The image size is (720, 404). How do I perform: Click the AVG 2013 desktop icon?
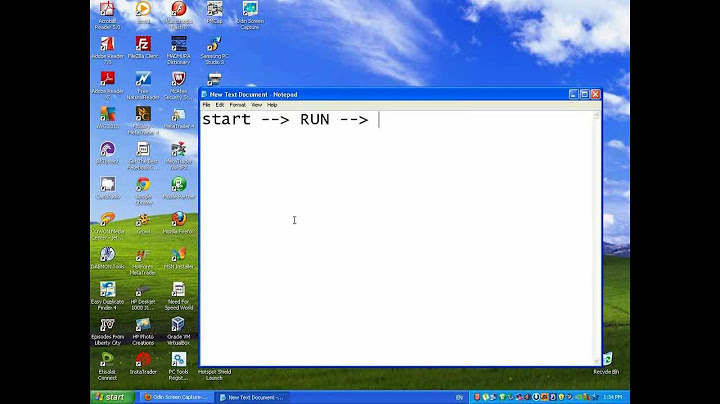107,118
